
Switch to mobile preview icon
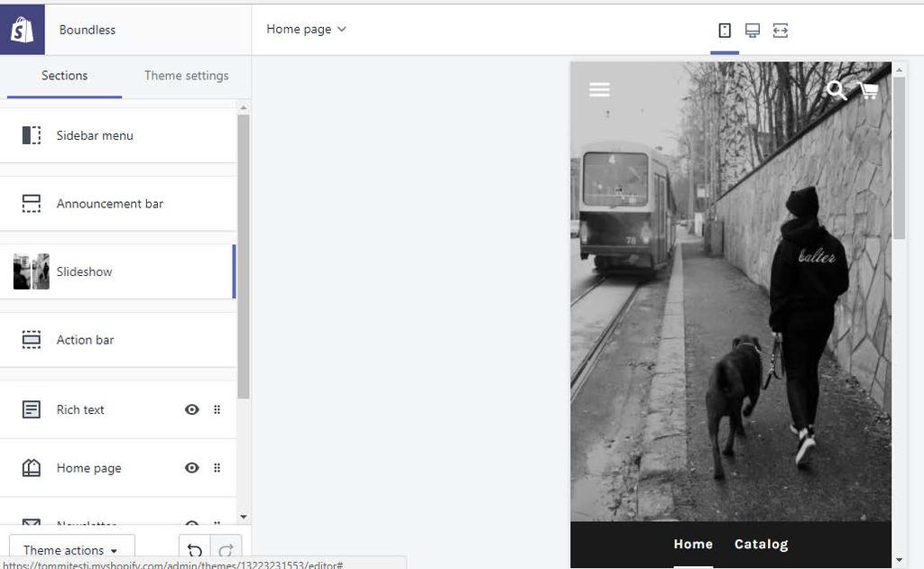(x=725, y=30)
